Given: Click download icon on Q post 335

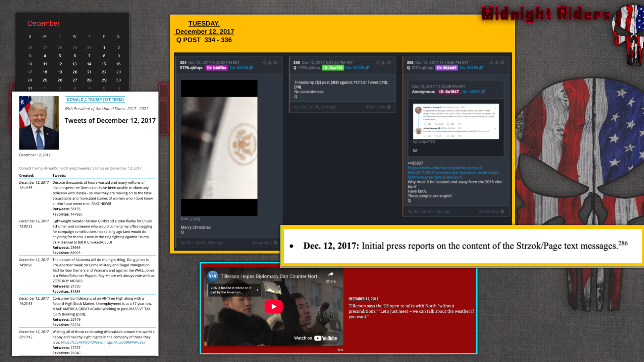Looking at the screenshot, I should pyautogui.click(x=383, y=63).
